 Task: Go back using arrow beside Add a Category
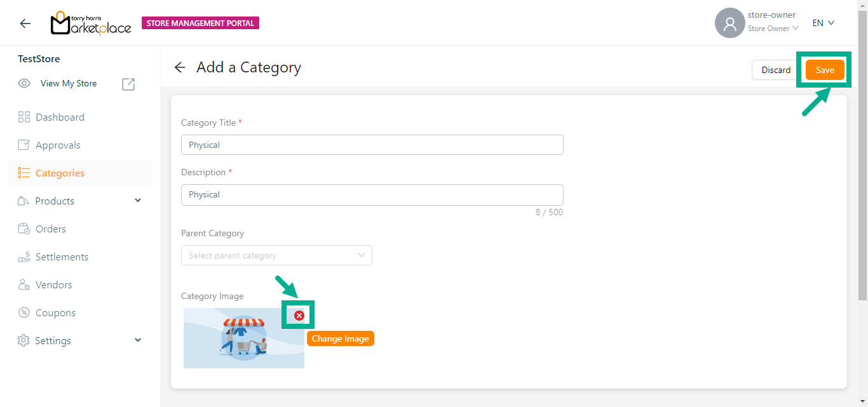(180, 68)
